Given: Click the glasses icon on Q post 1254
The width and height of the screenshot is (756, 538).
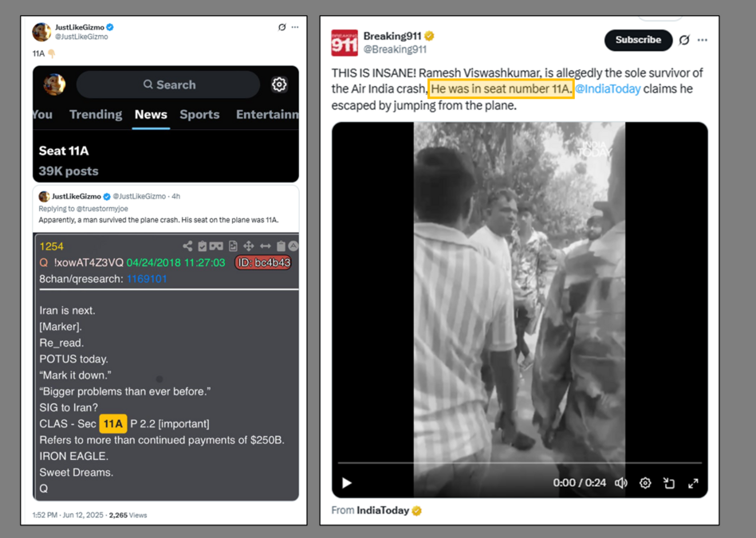Looking at the screenshot, I should pos(216,246).
